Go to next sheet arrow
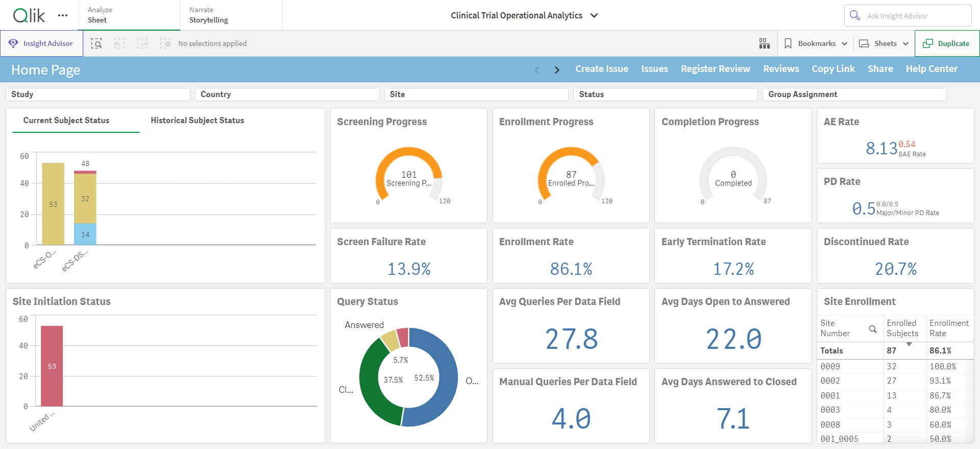Screen dimensions: 980x449 [x=557, y=70]
